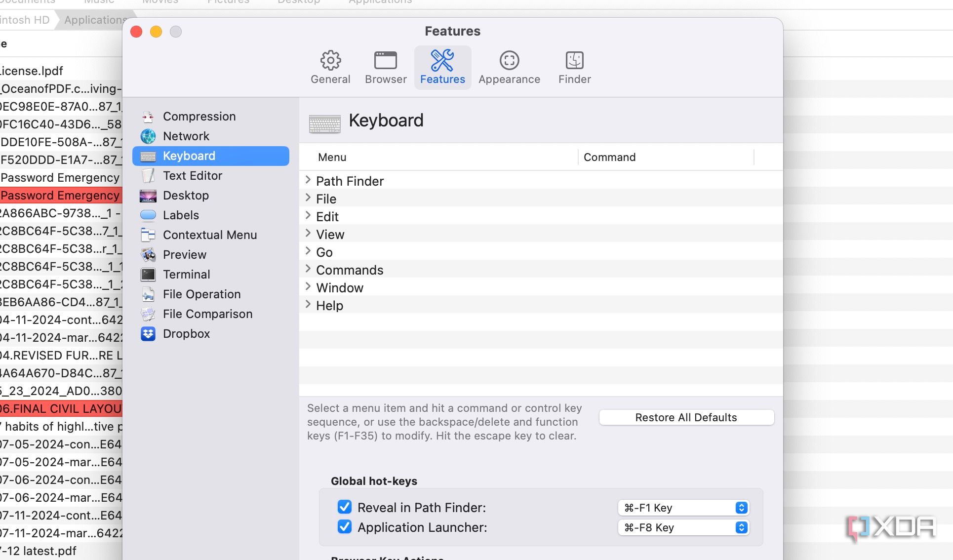The image size is (953, 560).
Task: Open the Reveal in Path Finder hot-key dropdown
Action: (683, 508)
